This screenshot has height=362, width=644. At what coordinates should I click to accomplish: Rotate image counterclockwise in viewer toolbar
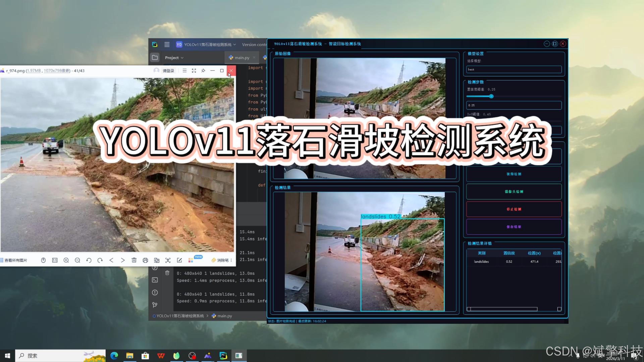89,260
